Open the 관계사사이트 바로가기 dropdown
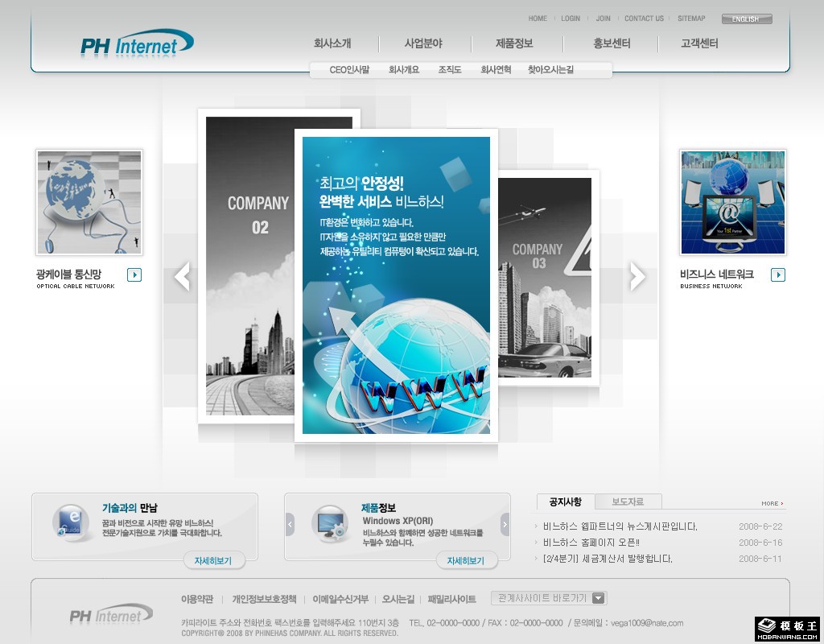The height and width of the screenshot is (644, 824). (549, 598)
